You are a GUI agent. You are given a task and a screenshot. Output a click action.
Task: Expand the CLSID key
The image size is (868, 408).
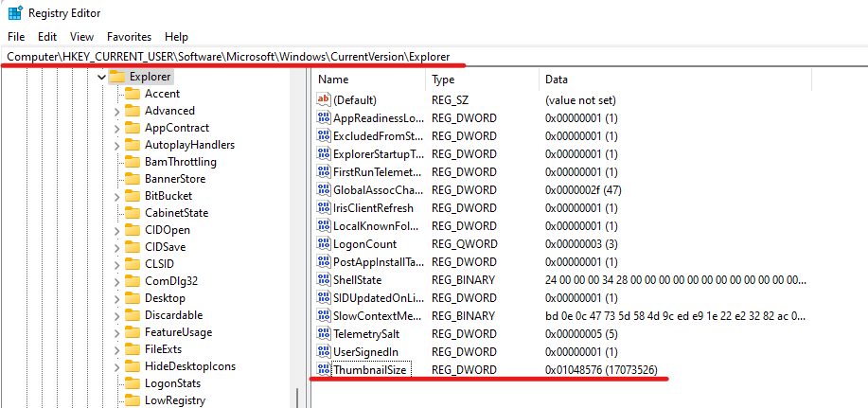click(116, 265)
